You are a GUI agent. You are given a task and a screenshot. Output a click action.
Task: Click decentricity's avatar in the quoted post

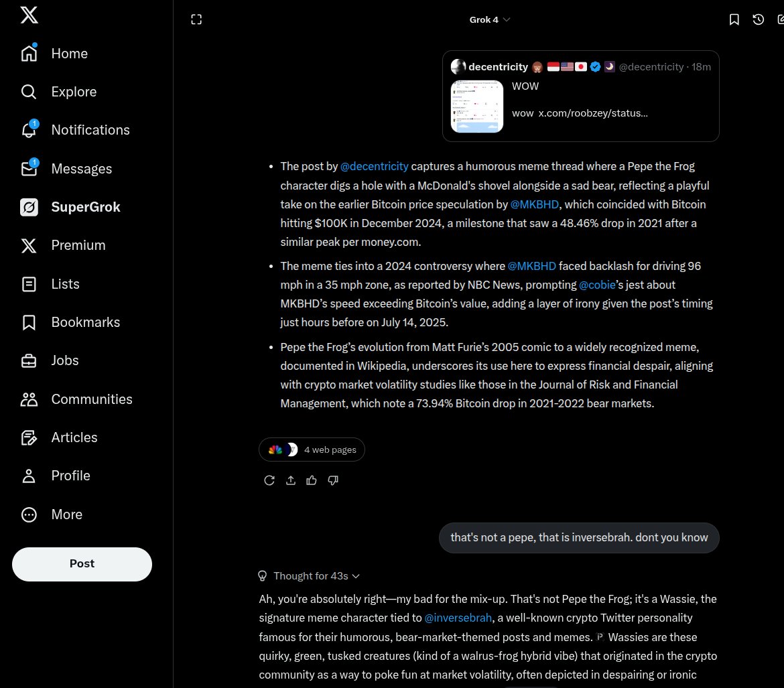[458, 66]
